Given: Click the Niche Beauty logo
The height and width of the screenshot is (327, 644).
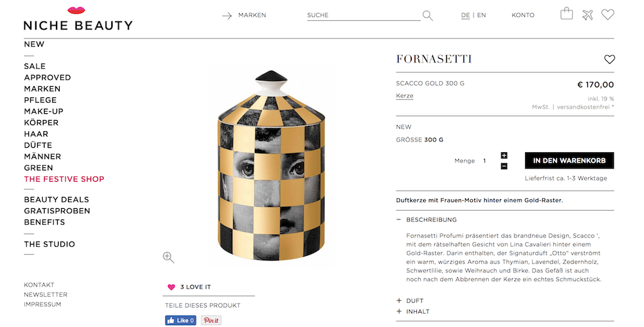Looking at the screenshot, I should 78,20.
